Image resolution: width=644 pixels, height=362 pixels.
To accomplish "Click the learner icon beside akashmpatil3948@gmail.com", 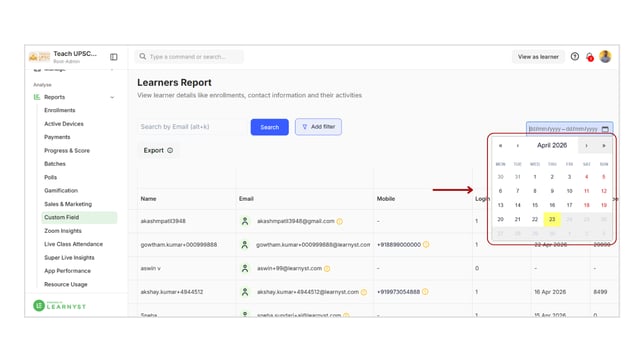I will [x=245, y=221].
